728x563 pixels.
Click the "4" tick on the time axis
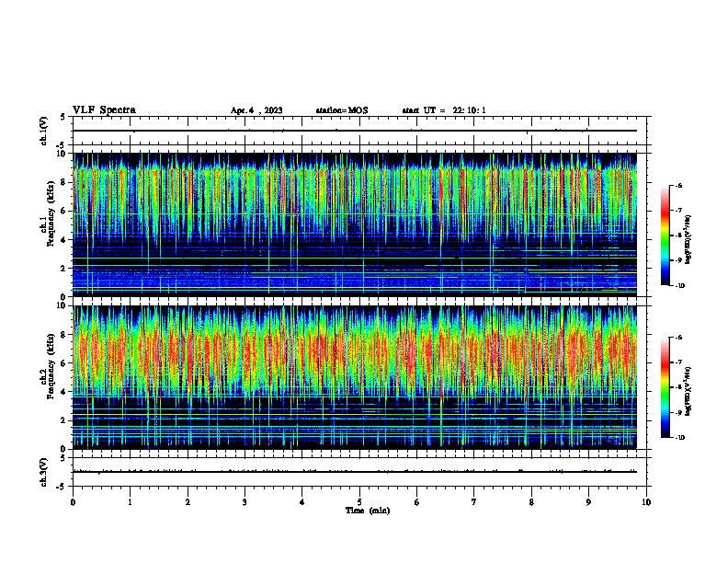coord(302,502)
